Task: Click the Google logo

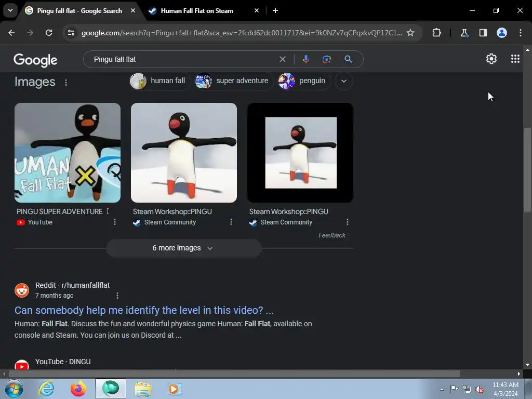Action: pos(35,60)
